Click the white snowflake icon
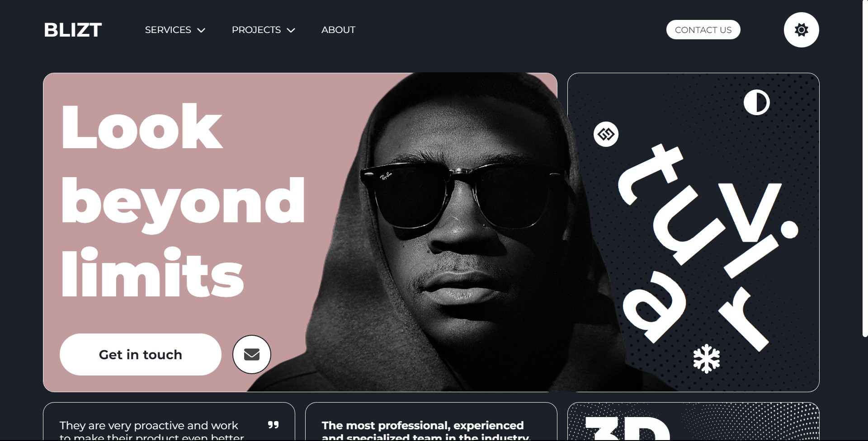Viewport: 868px width, 441px height. (706, 359)
